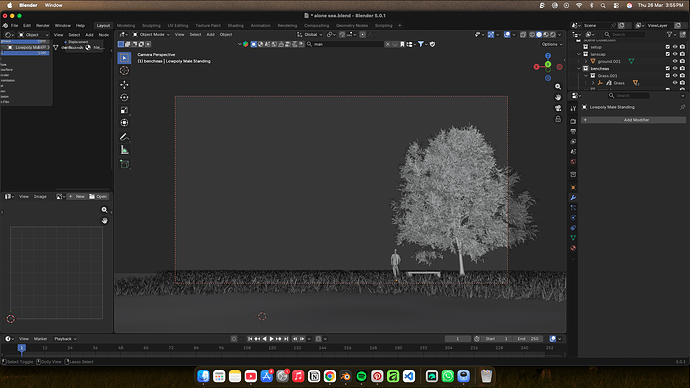Screen dimensions: 690x388
Task: Click the image editor zoom magnifier icon
Action: point(104,210)
